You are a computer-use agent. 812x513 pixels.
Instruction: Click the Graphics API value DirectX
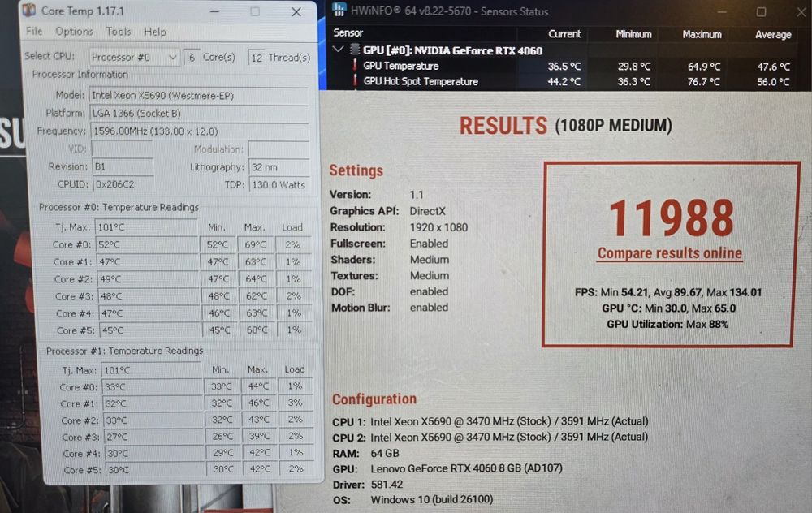pyautogui.click(x=428, y=211)
